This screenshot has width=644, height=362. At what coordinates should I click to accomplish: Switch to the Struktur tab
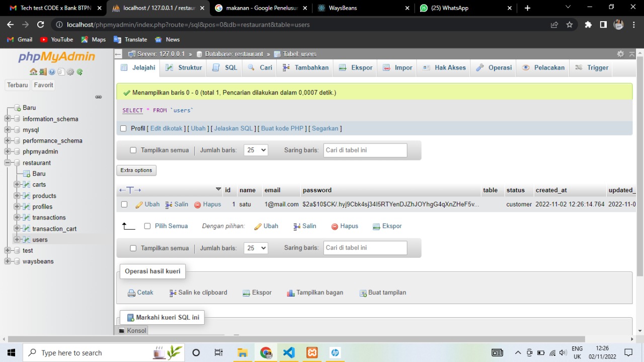[x=184, y=67]
